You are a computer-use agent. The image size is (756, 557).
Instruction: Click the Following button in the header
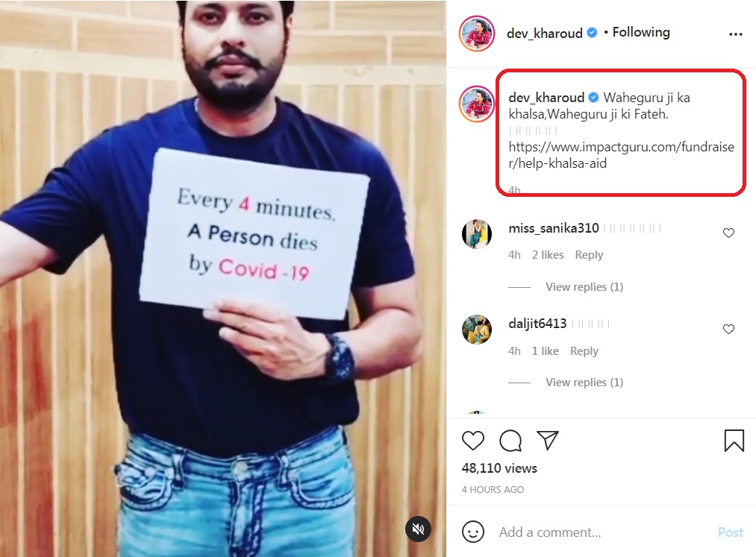click(x=641, y=32)
